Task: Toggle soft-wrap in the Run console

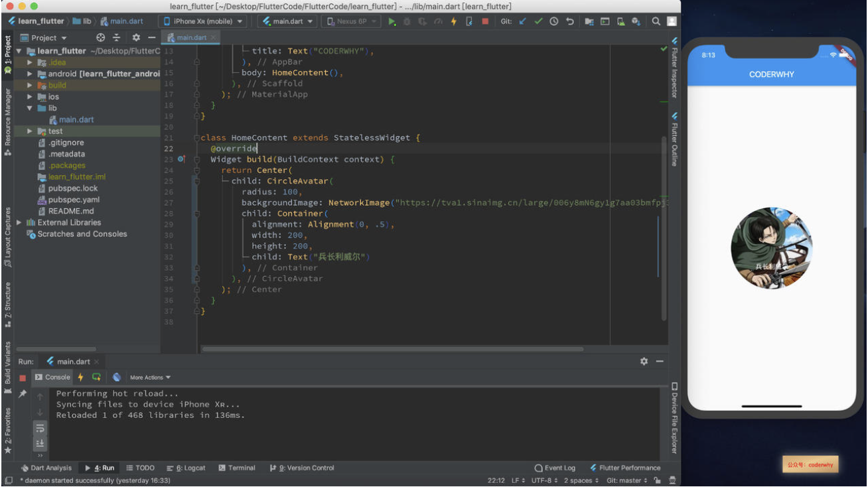Action: point(40,428)
